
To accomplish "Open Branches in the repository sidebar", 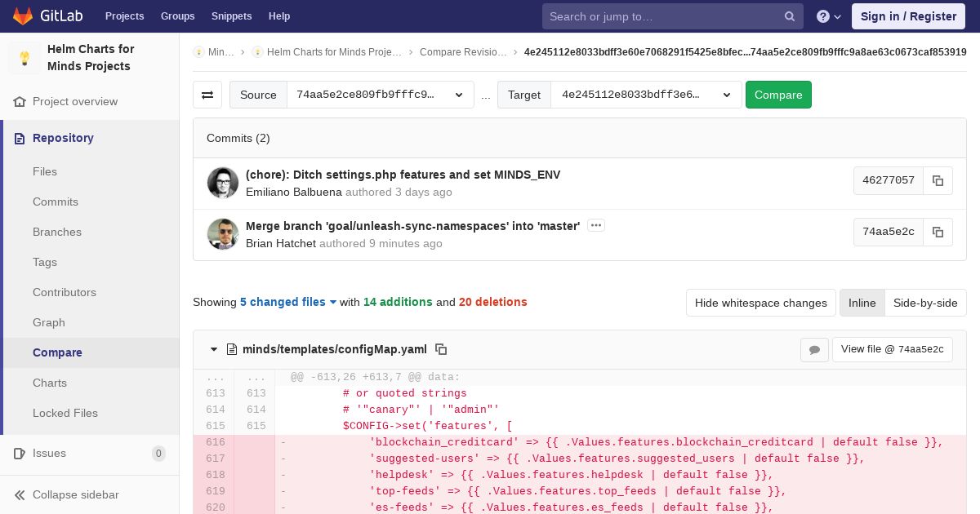I will coord(57,232).
